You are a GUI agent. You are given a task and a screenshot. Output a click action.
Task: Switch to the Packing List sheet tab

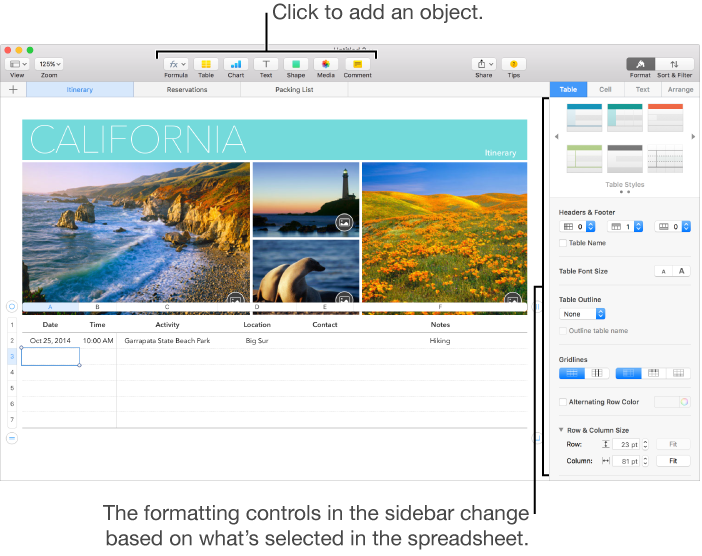[294, 90]
